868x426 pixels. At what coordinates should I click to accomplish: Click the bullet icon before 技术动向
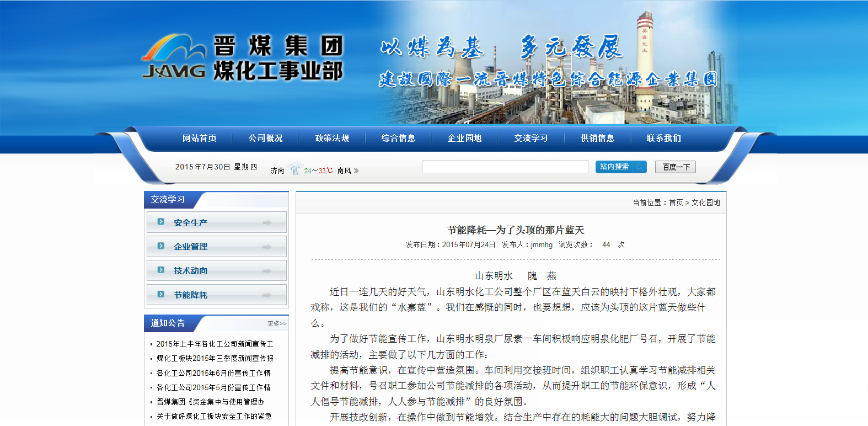161,270
